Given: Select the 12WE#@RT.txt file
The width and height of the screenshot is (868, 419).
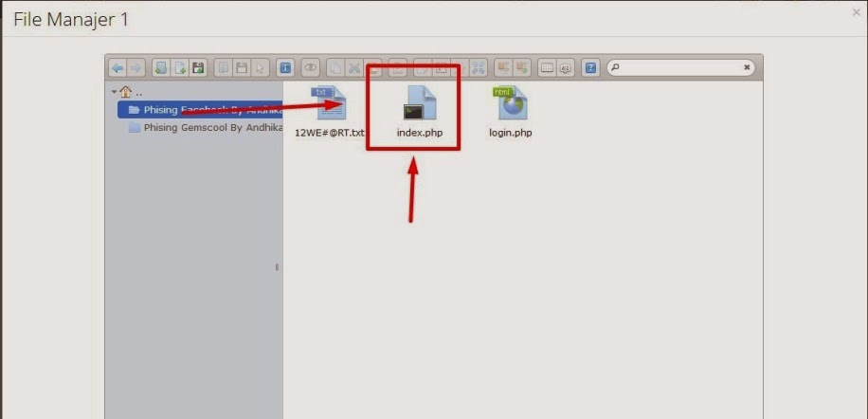Looking at the screenshot, I should tap(331, 113).
